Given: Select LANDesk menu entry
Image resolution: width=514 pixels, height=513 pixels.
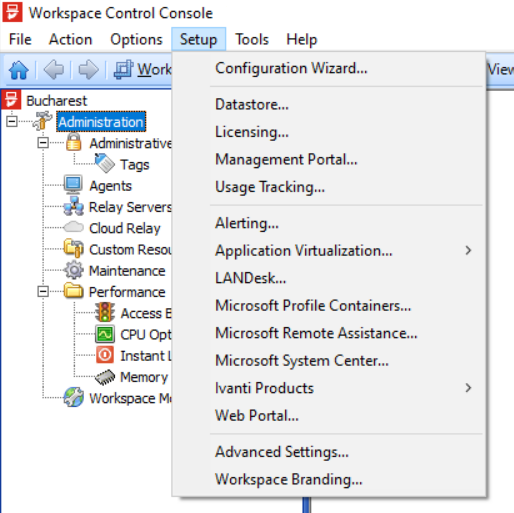Looking at the screenshot, I should pyautogui.click(x=329, y=278).
